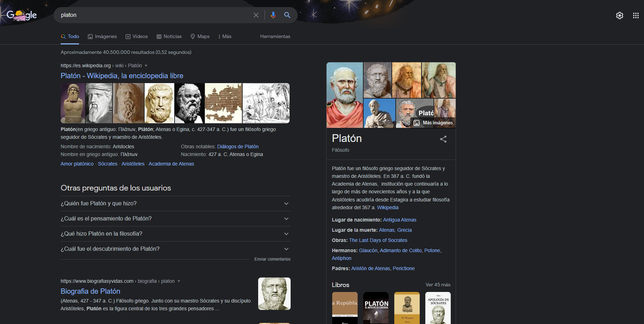Open the Sócrates sitelink

pos(108,164)
